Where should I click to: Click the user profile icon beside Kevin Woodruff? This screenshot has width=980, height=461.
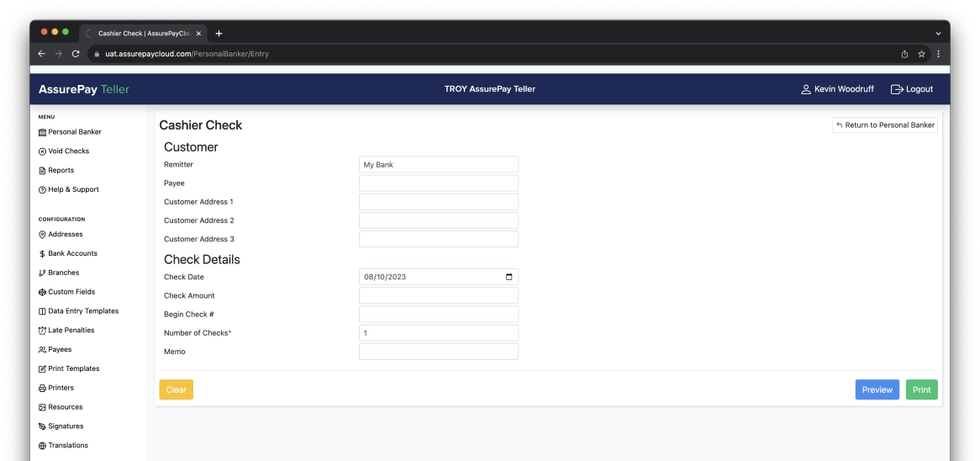pyautogui.click(x=806, y=89)
